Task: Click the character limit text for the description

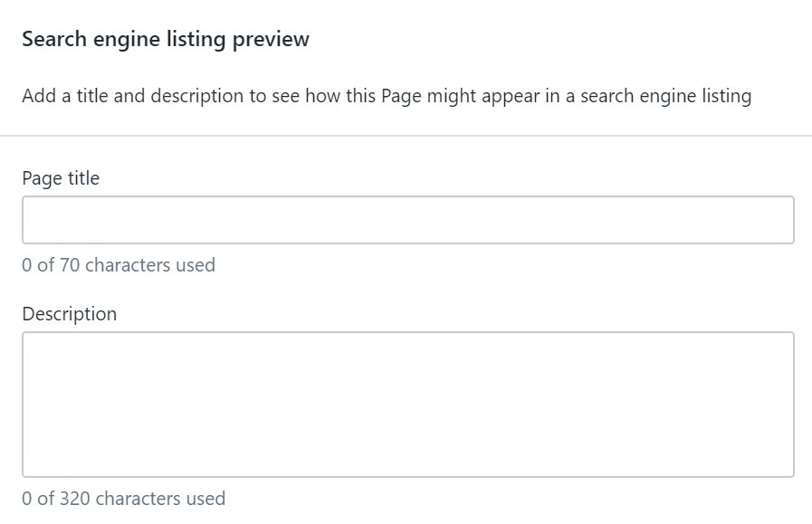Action: point(124,499)
